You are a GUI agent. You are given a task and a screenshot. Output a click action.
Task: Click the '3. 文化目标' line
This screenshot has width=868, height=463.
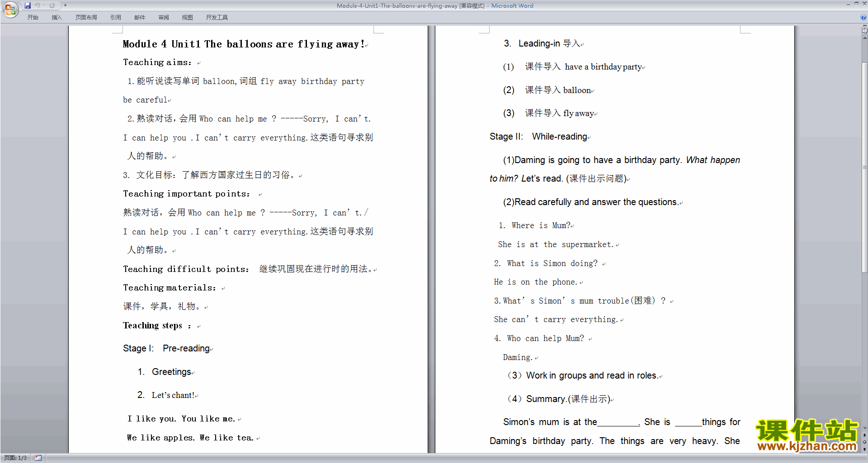[210, 175]
